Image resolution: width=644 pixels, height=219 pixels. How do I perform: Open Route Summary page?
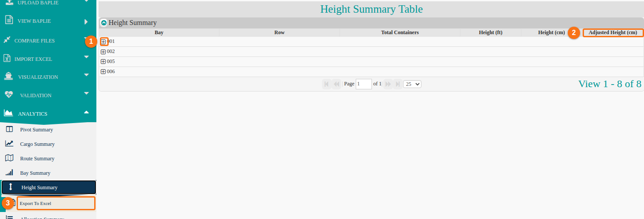pos(37,159)
